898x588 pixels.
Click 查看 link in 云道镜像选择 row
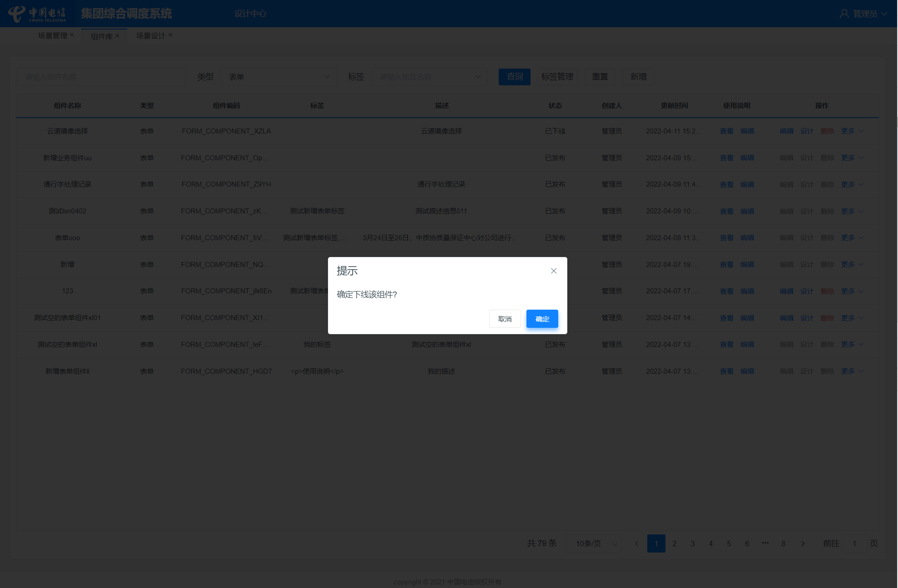[x=726, y=131]
